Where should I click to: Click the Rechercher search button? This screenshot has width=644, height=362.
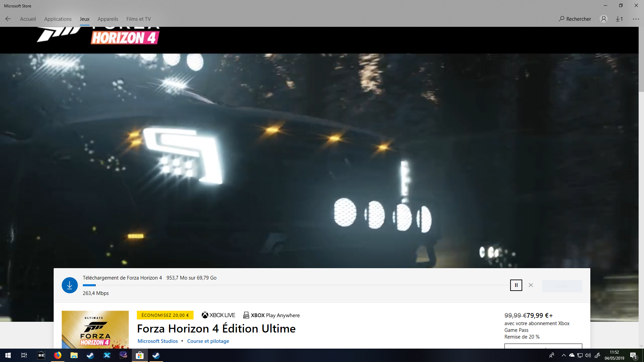[575, 19]
